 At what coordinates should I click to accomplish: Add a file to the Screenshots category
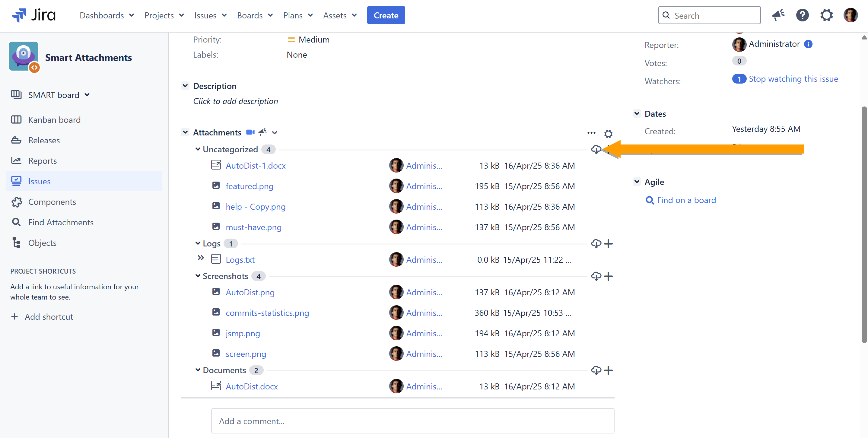click(608, 276)
